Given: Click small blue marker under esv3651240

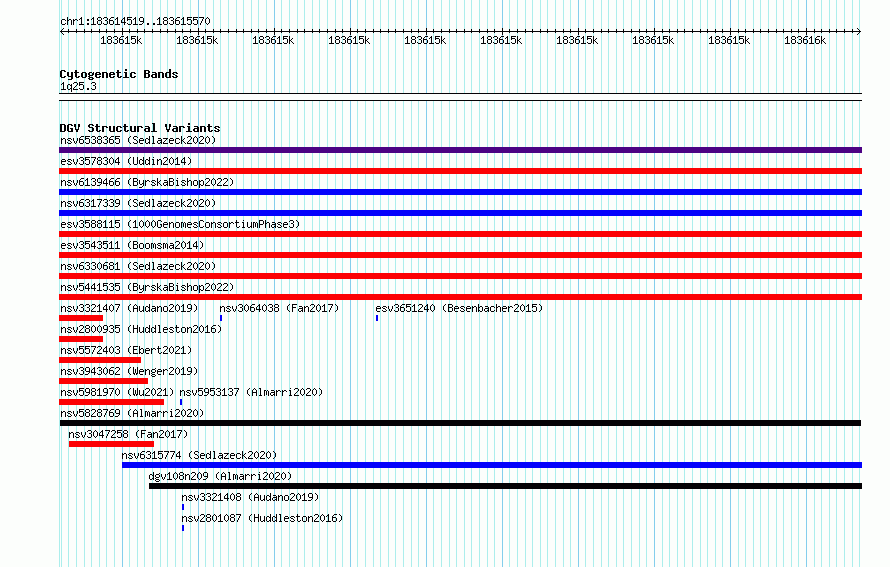Looking at the screenshot, I should coord(377,318).
